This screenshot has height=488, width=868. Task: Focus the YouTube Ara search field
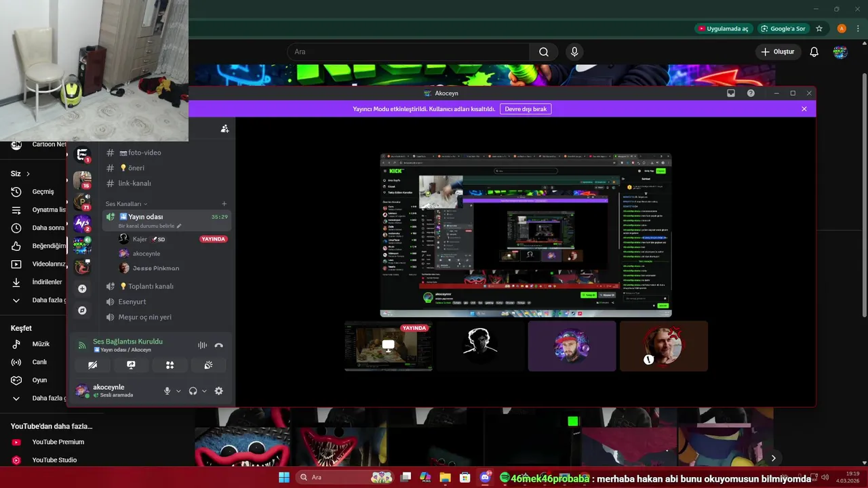click(x=408, y=52)
